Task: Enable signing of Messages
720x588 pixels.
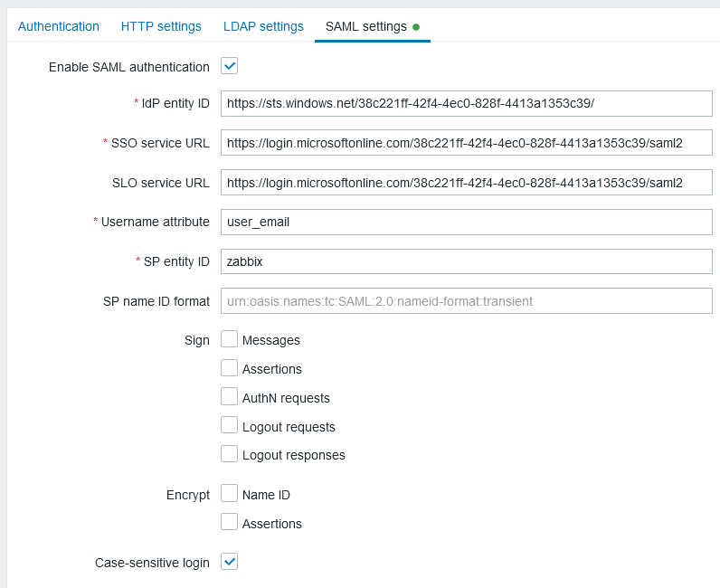Action: pyautogui.click(x=230, y=339)
